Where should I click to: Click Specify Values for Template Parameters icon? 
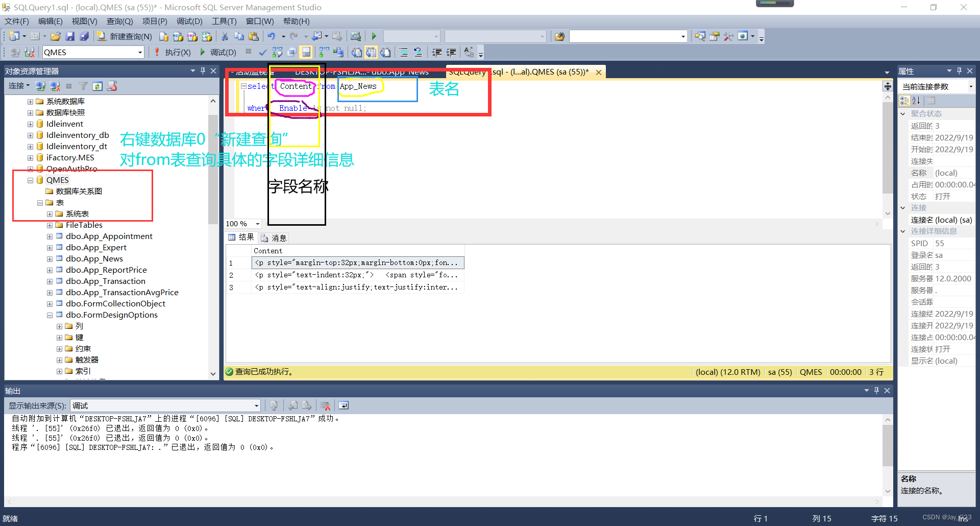click(x=469, y=52)
